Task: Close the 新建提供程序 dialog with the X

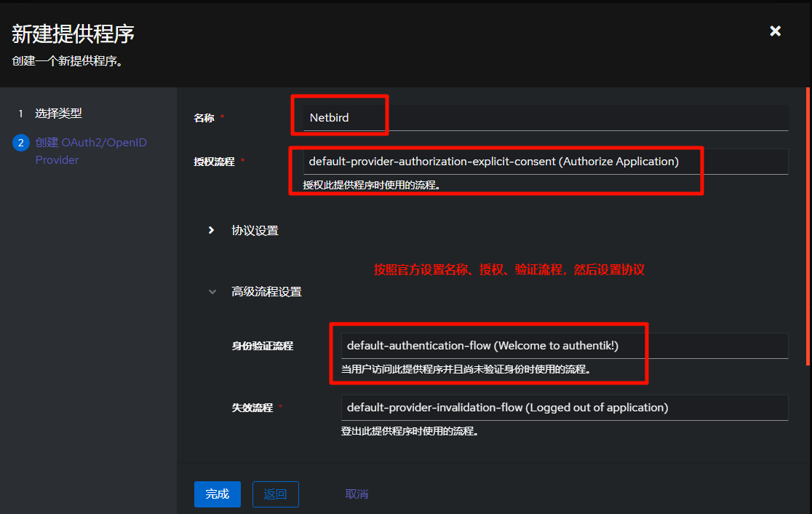Action: point(776,31)
